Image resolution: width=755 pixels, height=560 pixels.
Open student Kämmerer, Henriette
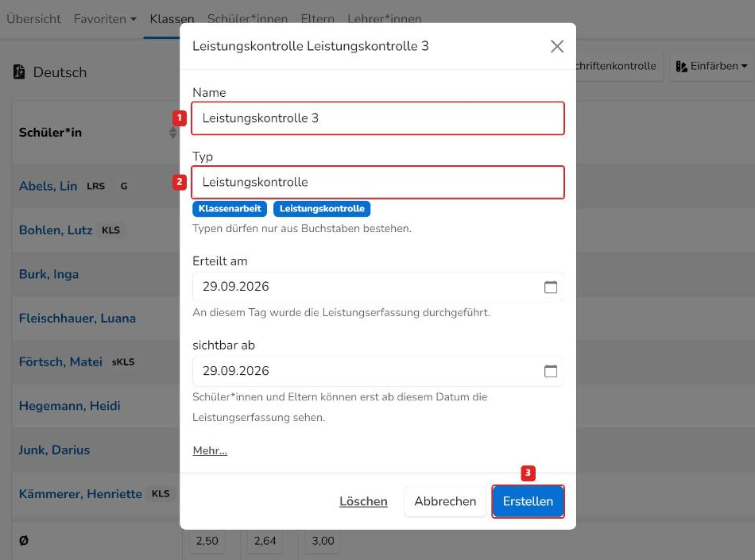pos(80,493)
